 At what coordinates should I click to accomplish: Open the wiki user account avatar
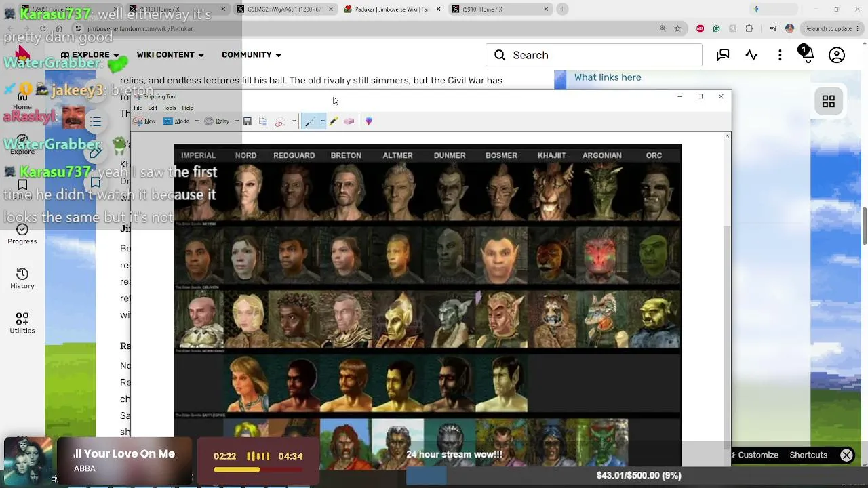[x=837, y=55]
